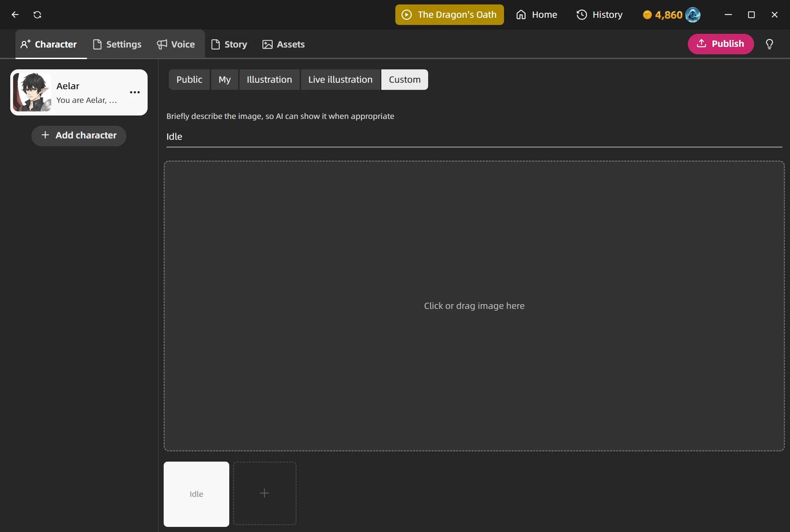Open the user profile avatar
This screenshot has height=532, width=790.
point(693,15)
